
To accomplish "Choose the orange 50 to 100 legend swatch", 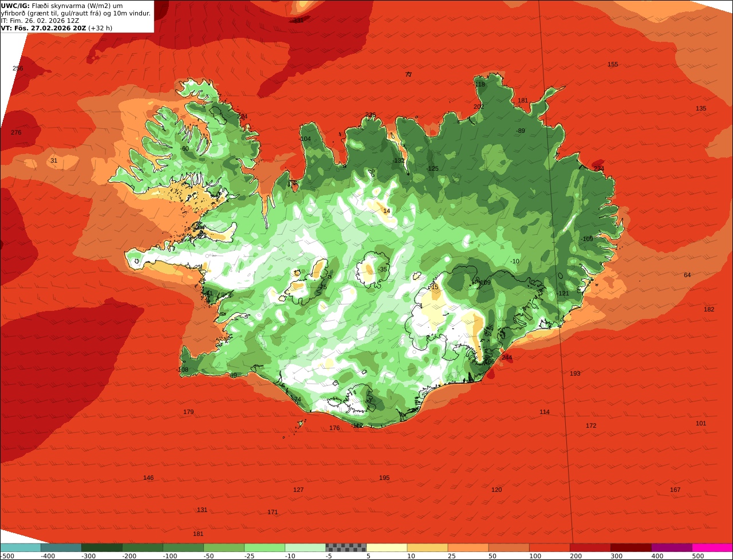I will pyautogui.click(x=509, y=547).
